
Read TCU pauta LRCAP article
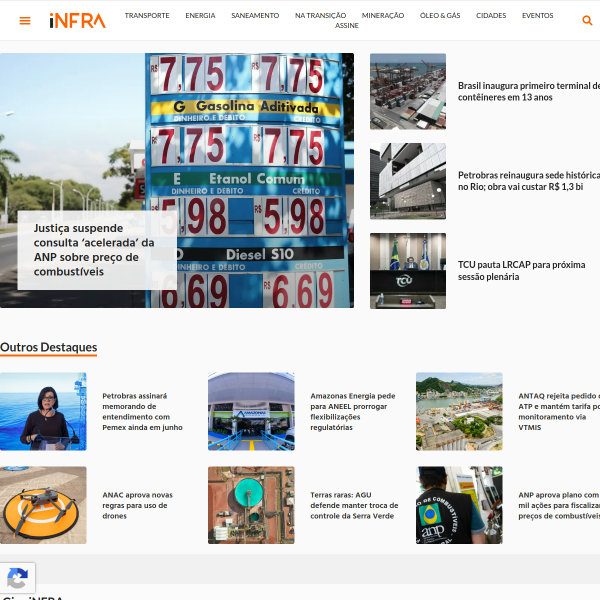tap(522, 271)
